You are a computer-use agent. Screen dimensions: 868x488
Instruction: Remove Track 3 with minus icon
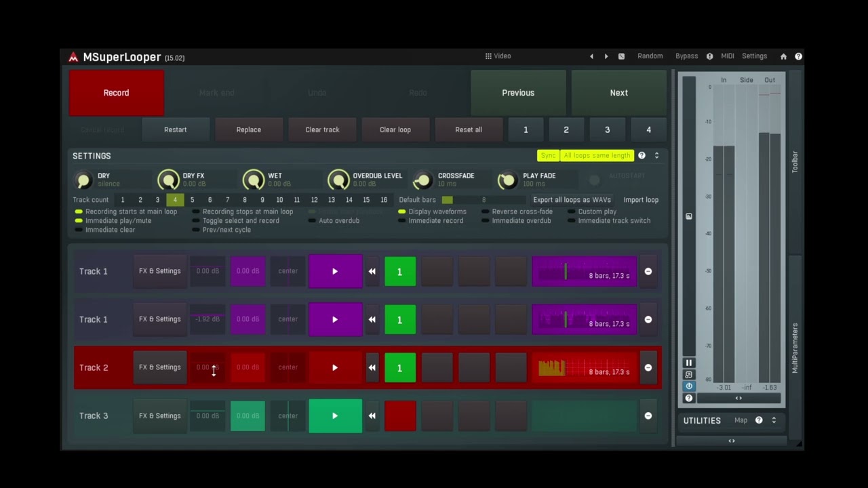[648, 415]
